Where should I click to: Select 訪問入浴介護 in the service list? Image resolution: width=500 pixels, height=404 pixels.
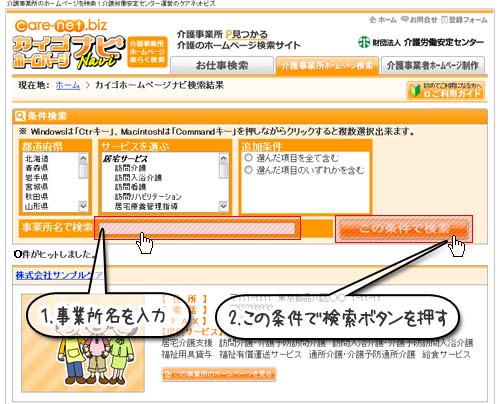point(138,177)
